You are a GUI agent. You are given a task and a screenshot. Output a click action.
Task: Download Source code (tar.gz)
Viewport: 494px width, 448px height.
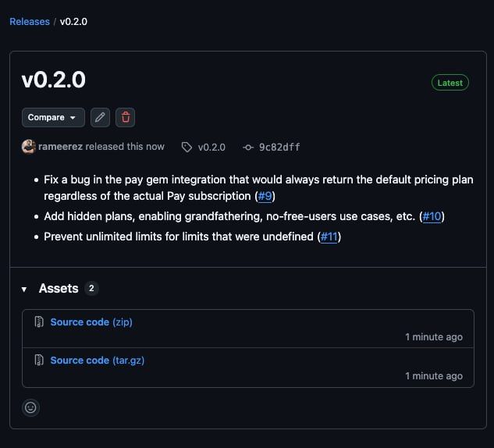tap(97, 360)
